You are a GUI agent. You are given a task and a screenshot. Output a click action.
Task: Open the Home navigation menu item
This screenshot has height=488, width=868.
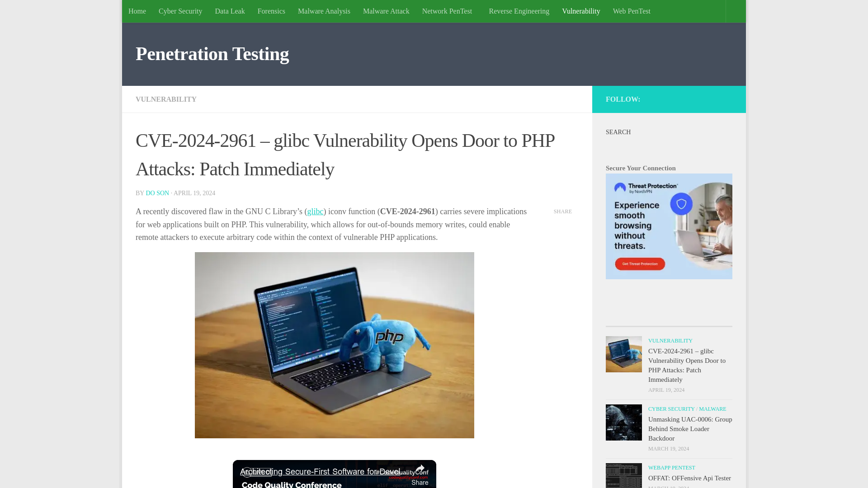point(137,11)
